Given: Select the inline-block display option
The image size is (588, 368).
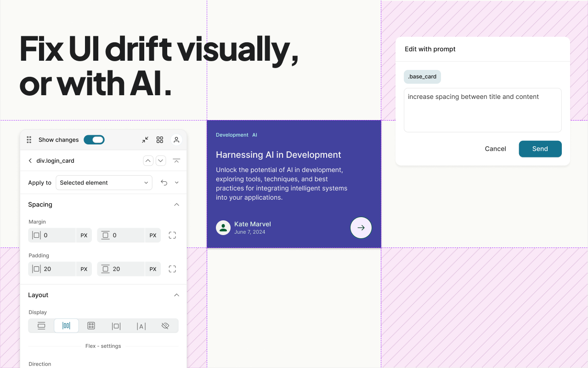Looking at the screenshot, I should point(116,326).
